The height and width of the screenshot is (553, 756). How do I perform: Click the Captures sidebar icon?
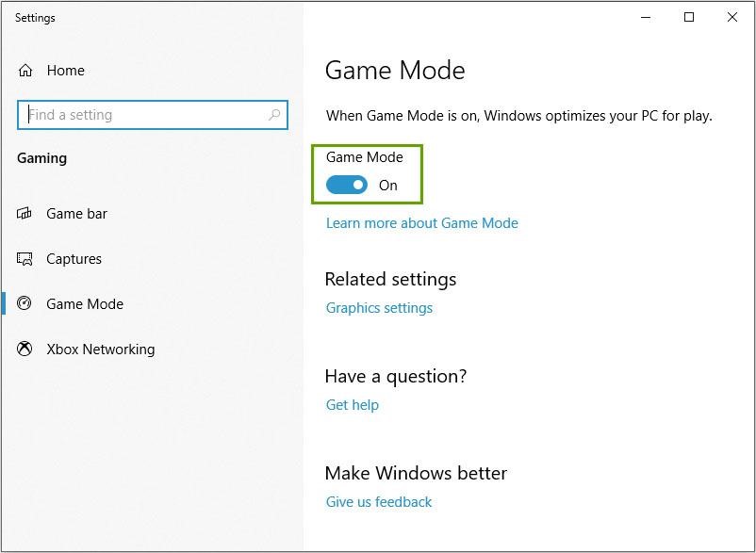(25, 259)
